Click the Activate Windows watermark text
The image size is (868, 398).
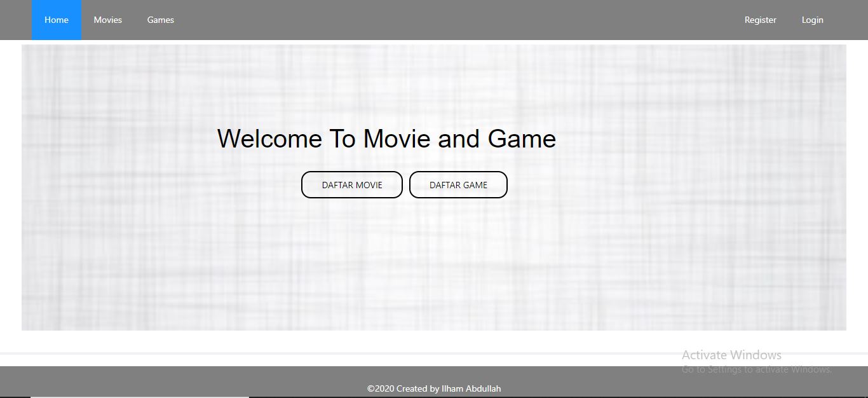coord(731,355)
